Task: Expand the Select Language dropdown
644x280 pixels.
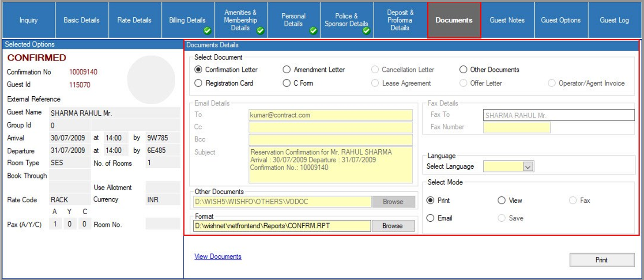Action: 528,166
